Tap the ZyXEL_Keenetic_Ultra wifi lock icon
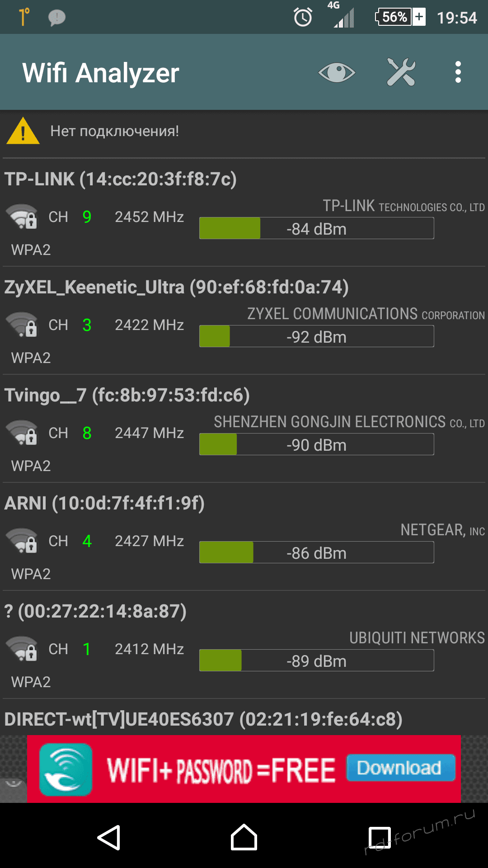 click(x=22, y=325)
